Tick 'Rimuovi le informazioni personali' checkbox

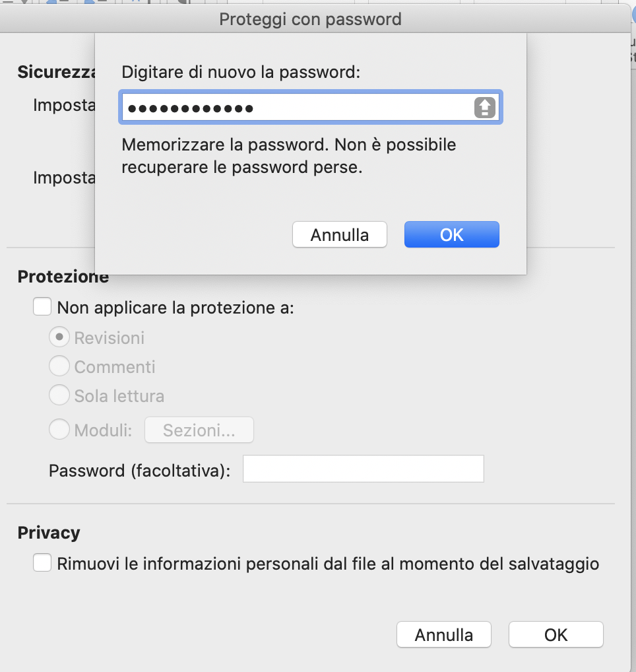(x=42, y=562)
